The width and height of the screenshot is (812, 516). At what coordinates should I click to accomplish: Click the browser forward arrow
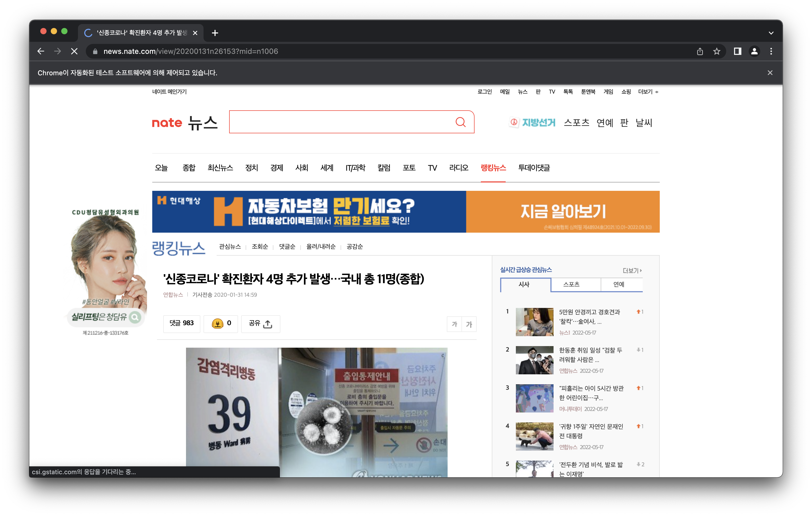pyautogui.click(x=58, y=51)
